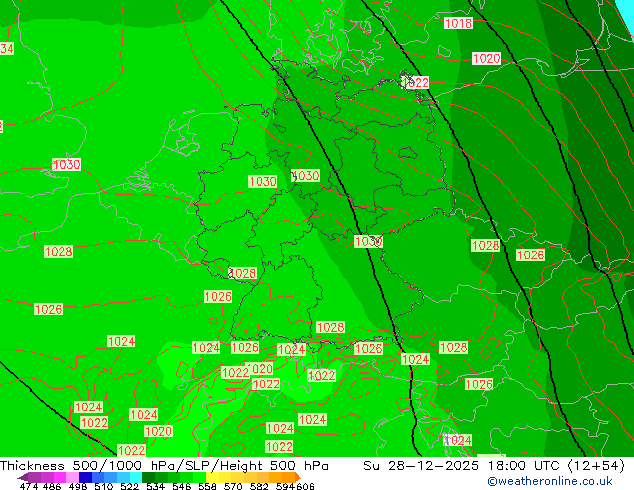Click the legend value 474
This screenshot has height=490, width=634.
pyautogui.click(x=29, y=486)
